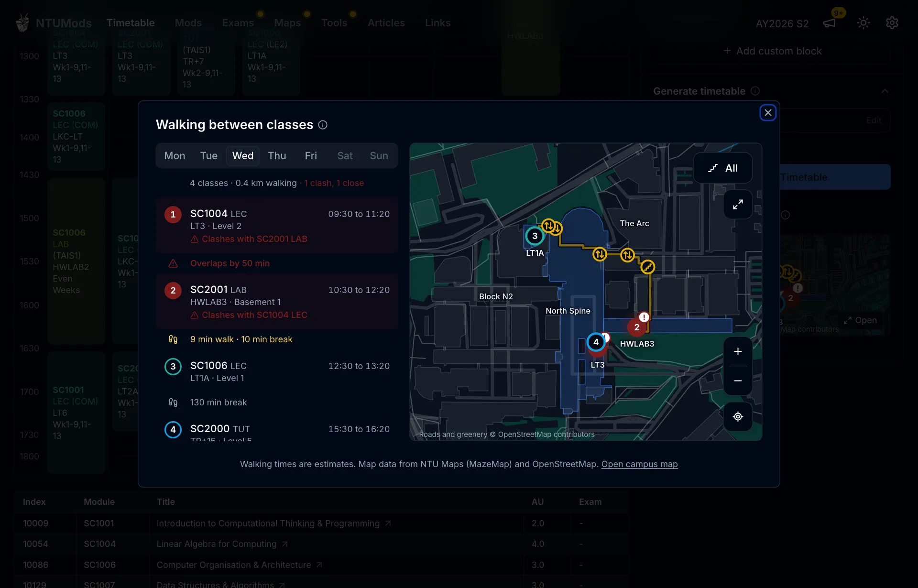Screen dimensions: 918x588
Task: Zoom in on the campus map
Action: (x=738, y=352)
